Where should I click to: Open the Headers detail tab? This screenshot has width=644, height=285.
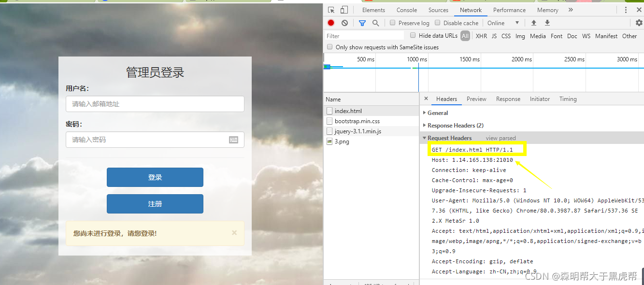[446, 99]
